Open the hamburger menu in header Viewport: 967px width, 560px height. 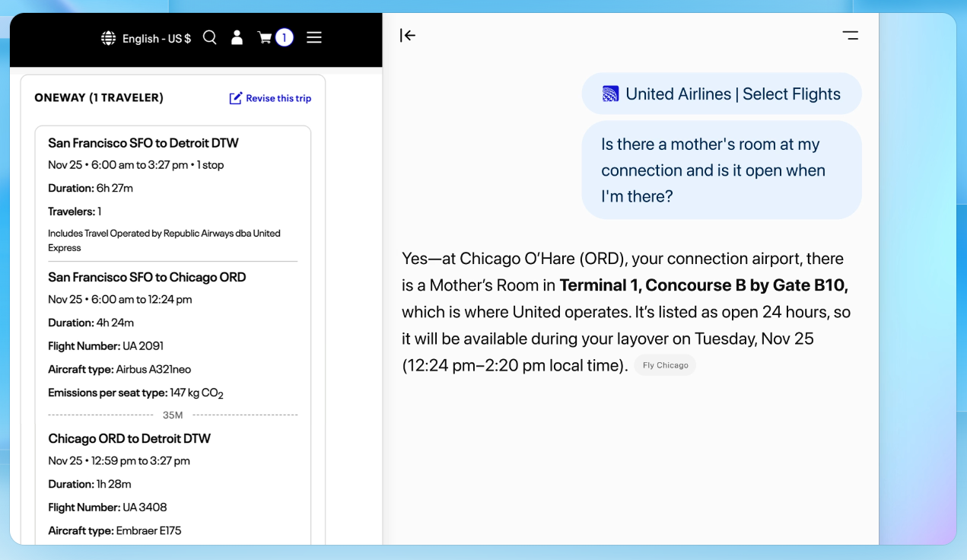coord(314,37)
